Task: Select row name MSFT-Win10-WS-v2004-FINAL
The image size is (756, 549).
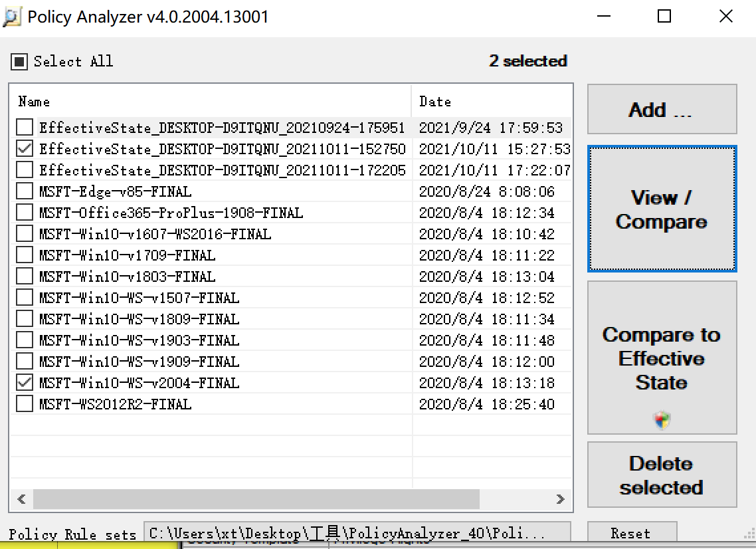Action: [x=140, y=383]
